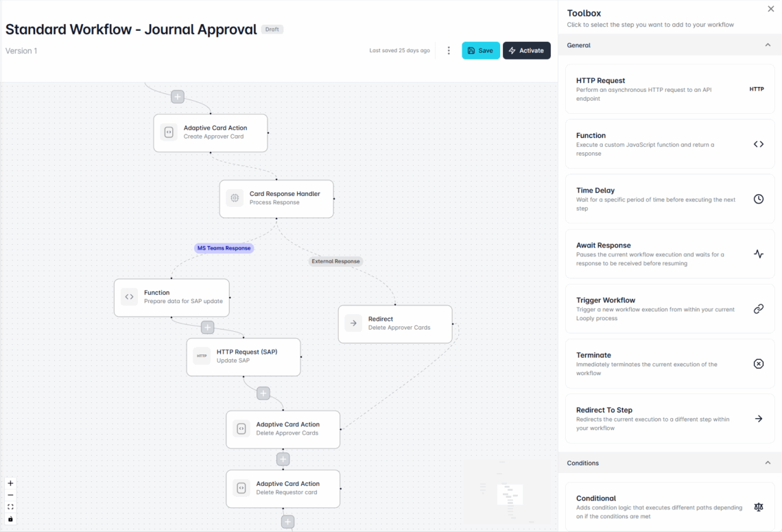Select the Trigger Workflow link icon

[x=758, y=309]
